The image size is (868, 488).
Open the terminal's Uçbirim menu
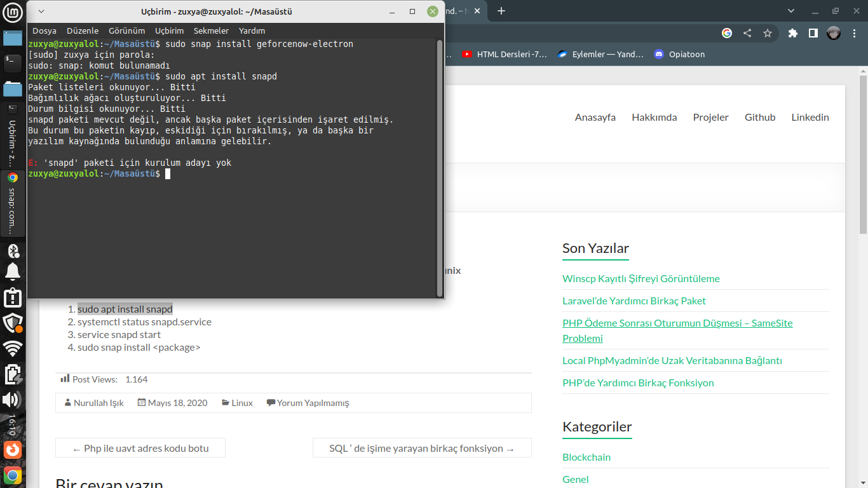coord(170,30)
